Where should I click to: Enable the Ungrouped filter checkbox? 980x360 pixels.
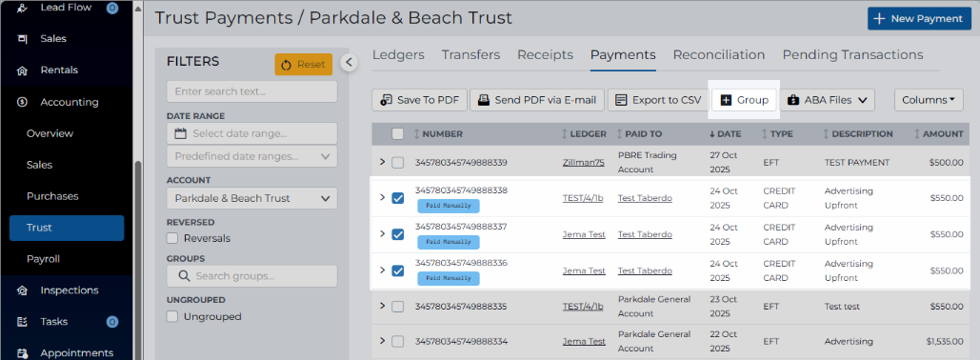point(172,317)
